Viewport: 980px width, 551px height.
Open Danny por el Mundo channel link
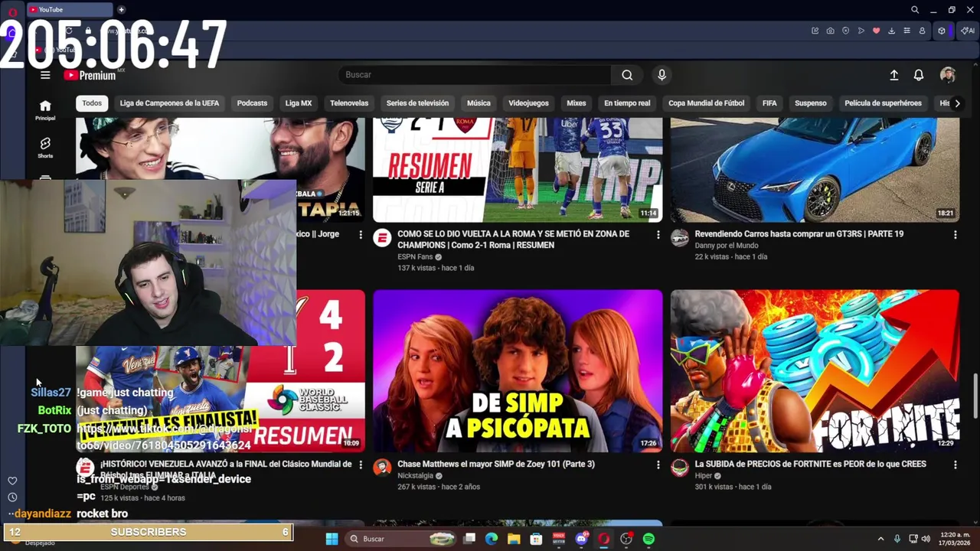pyautogui.click(x=727, y=246)
